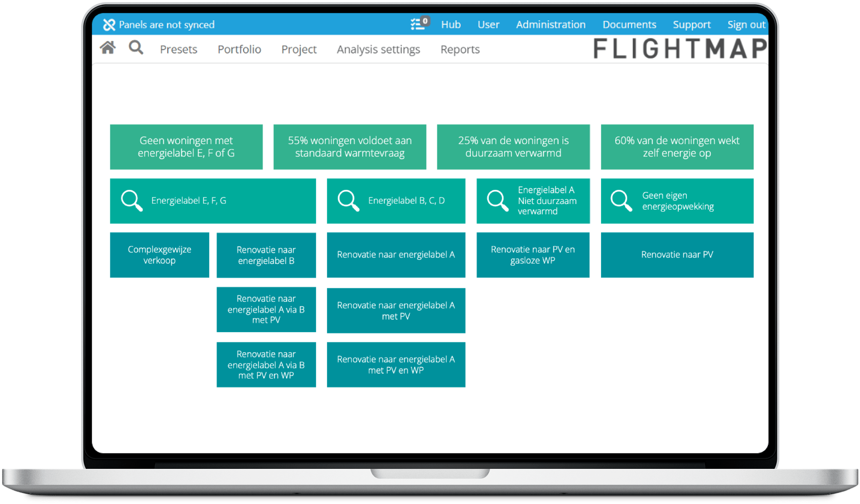Select the magnifier in the 'Energielabel B, C, D' tile
The width and height of the screenshot is (860, 504).
pos(348,201)
